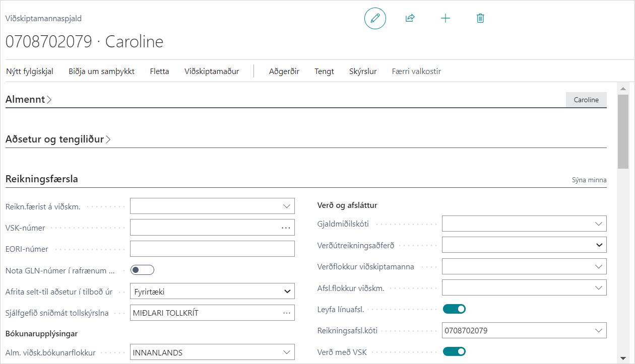The height and width of the screenshot is (364, 635).
Task: Click the EORI-númer input field
Action: tap(212, 249)
